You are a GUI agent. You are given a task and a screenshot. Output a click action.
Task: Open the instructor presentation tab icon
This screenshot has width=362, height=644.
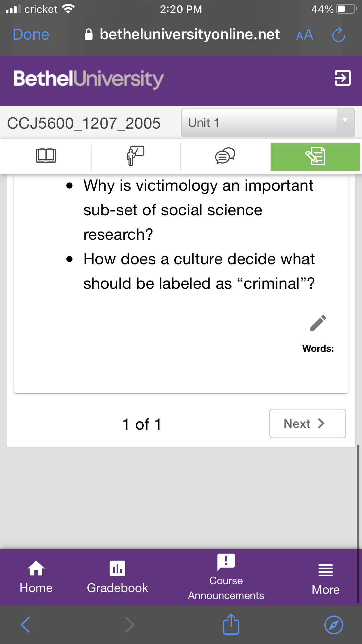pyautogui.click(x=136, y=156)
